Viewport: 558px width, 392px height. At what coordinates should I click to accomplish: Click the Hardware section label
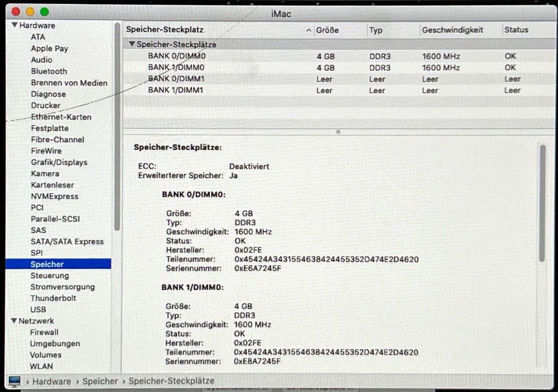pyautogui.click(x=37, y=26)
